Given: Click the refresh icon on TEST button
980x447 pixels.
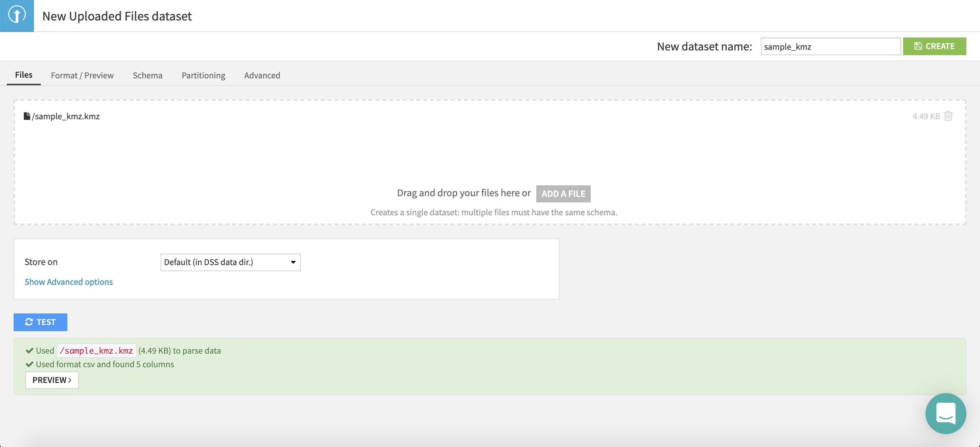Looking at the screenshot, I should click(x=29, y=322).
